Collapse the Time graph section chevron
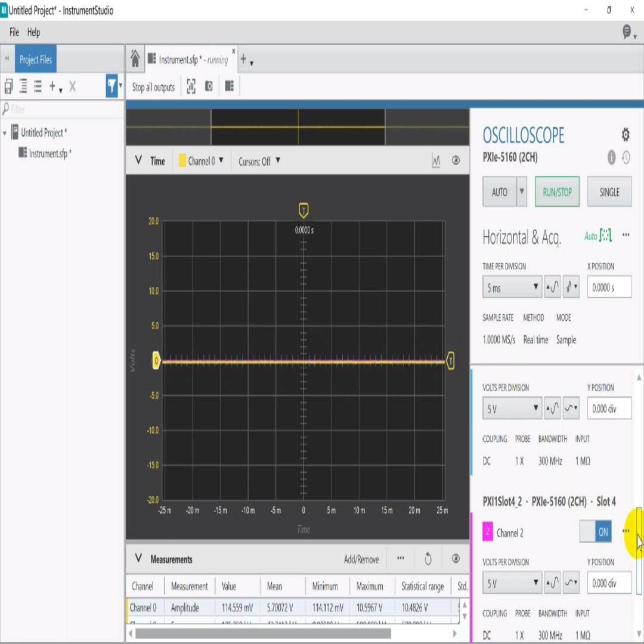This screenshot has width=644, height=644. (138, 160)
